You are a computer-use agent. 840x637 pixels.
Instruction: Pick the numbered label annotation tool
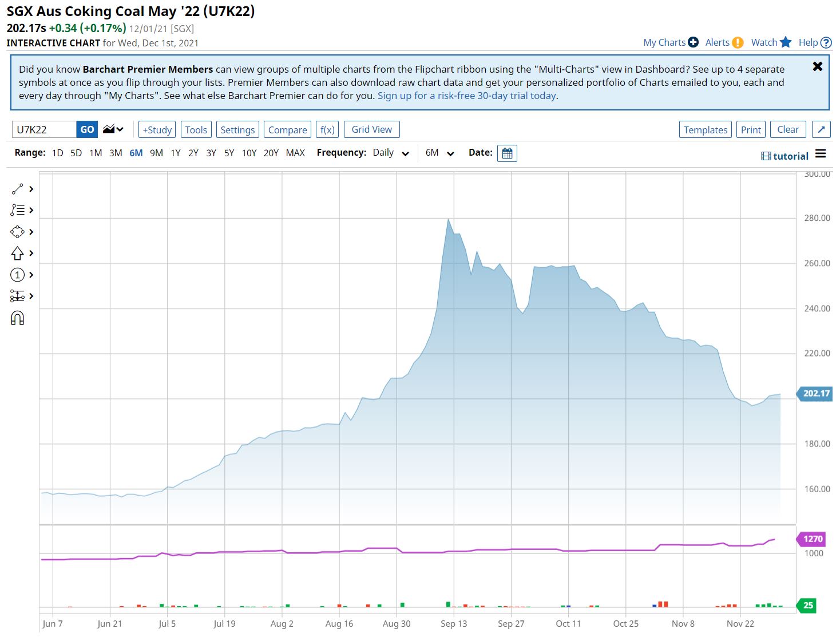tap(18, 275)
